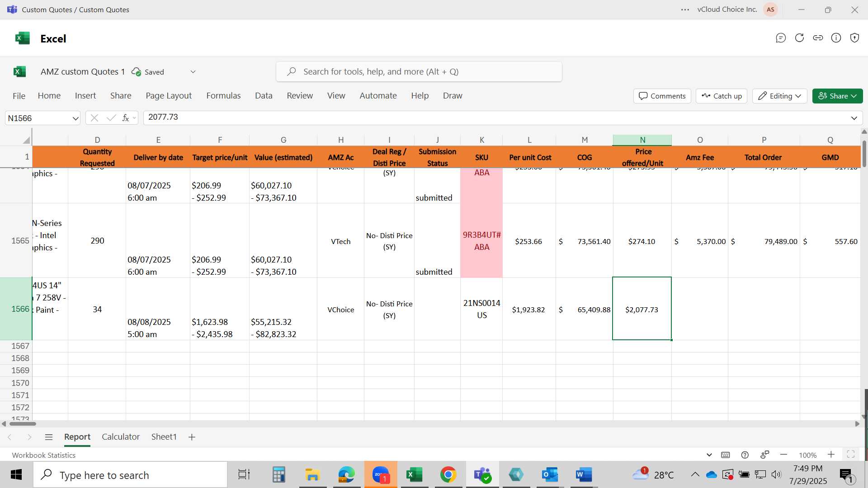Go to next sheet arrow

[x=29, y=437]
